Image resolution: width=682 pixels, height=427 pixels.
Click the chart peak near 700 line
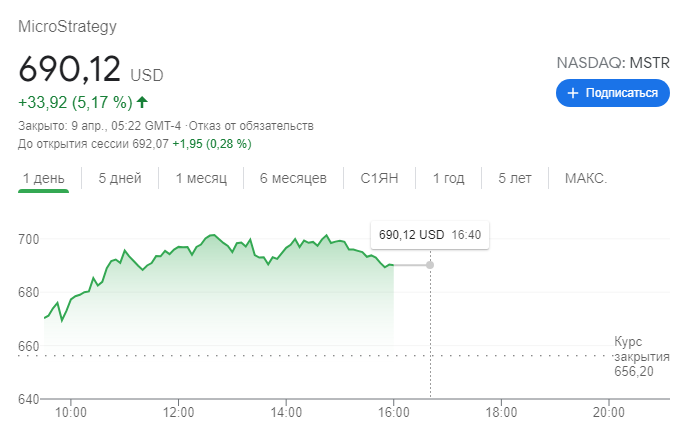[x=212, y=235]
